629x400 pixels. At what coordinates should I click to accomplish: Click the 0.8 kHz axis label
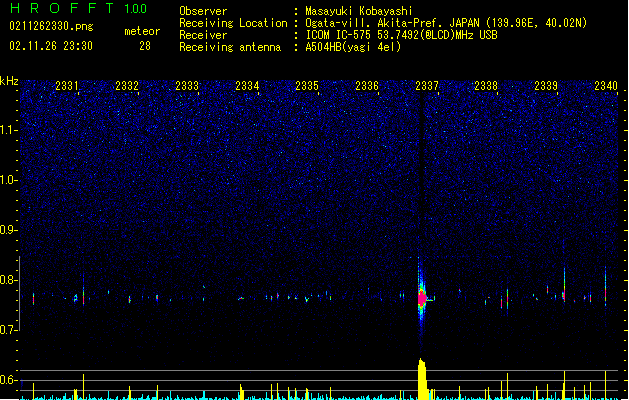tap(8, 280)
